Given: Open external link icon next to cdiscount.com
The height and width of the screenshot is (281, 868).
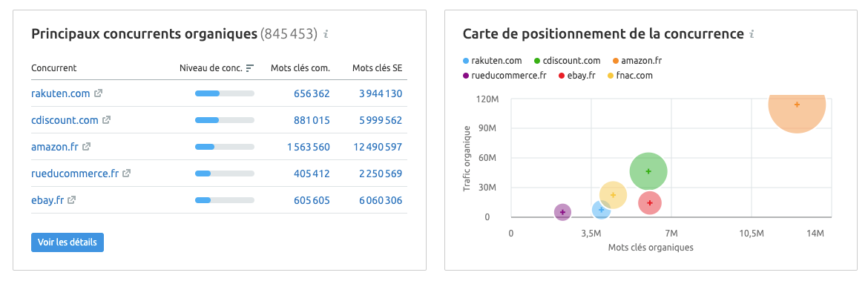Looking at the screenshot, I should pyautogui.click(x=106, y=120).
